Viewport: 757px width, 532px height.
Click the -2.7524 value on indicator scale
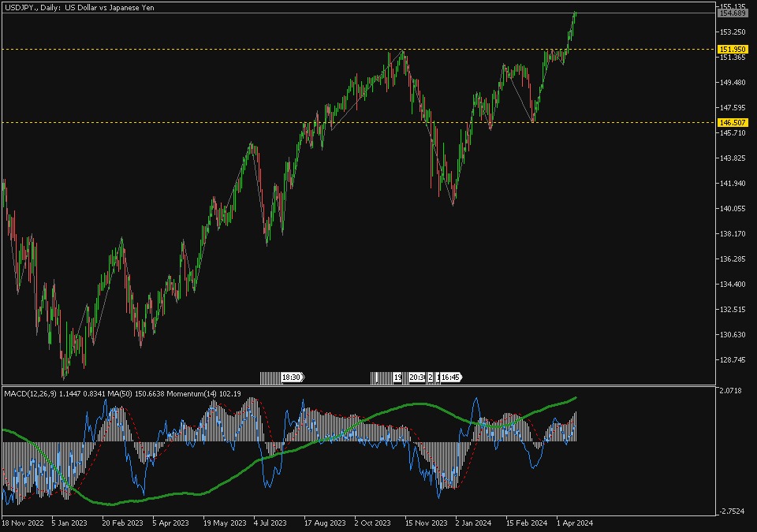click(732, 512)
